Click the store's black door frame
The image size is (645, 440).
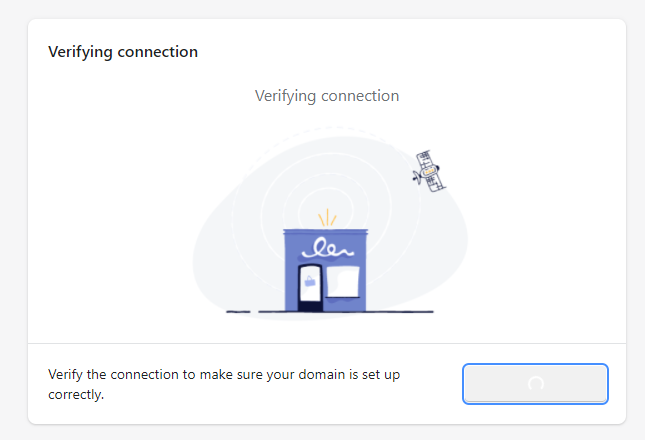pos(310,287)
